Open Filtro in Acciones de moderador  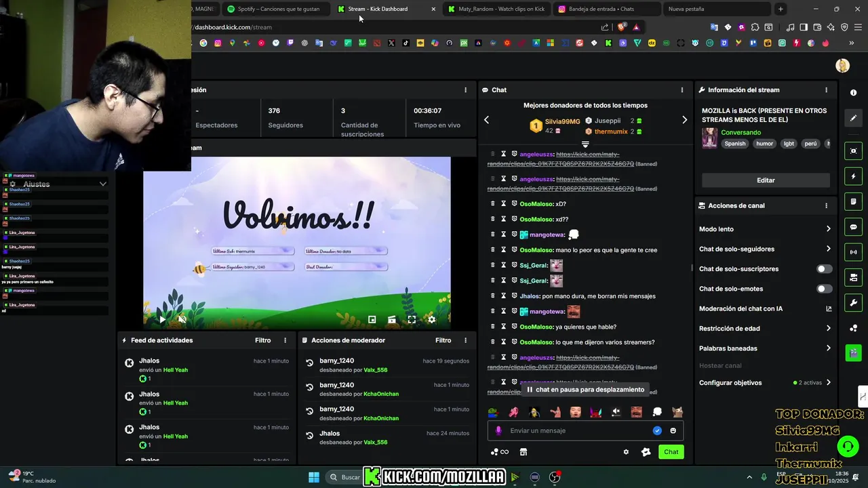point(443,340)
